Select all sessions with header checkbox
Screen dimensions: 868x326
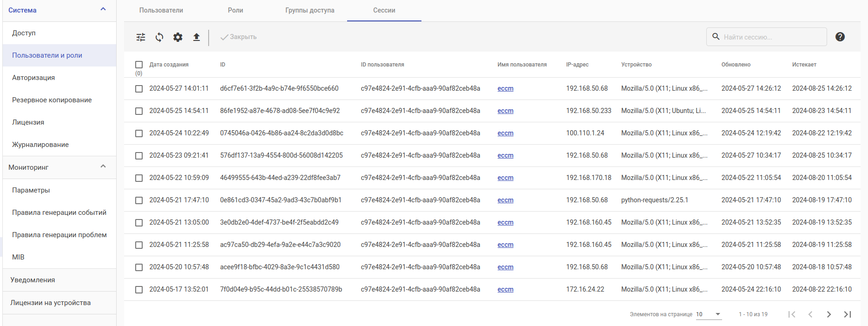point(139,65)
